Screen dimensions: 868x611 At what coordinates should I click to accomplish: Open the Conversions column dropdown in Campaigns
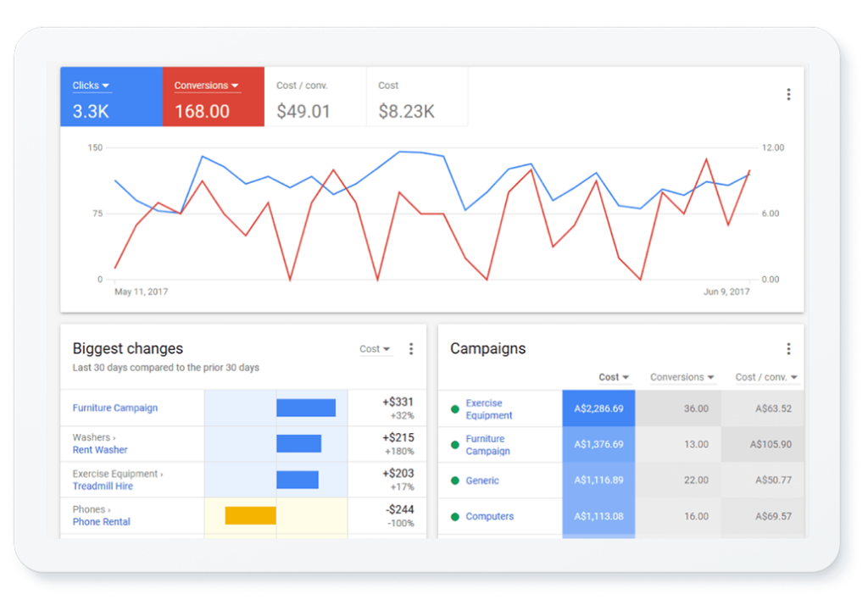[x=682, y=377]
